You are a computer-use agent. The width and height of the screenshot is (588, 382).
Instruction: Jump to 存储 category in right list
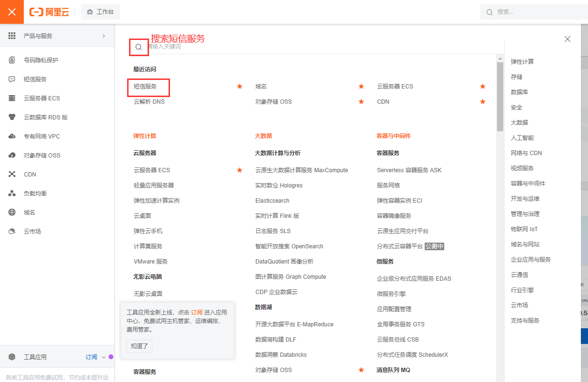point(517,77)
